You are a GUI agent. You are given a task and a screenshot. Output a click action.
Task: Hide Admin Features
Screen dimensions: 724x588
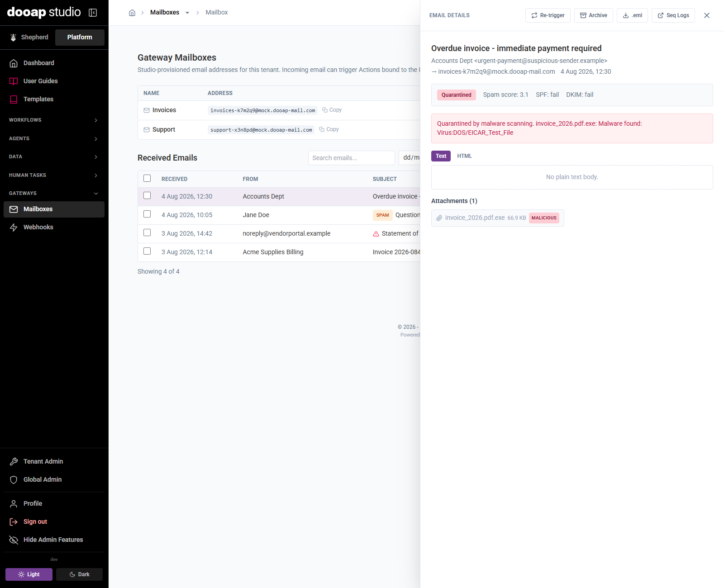(54, 540)
